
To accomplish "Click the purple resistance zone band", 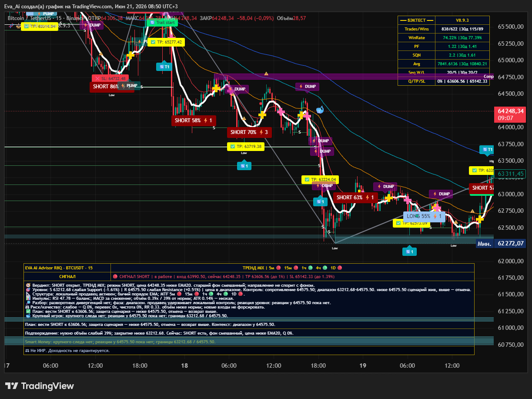I will pos(354,77).
